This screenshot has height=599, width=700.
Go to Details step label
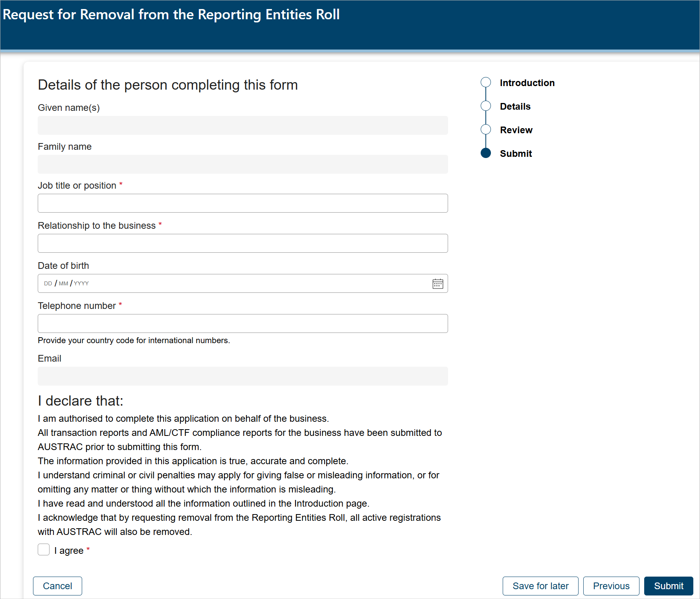[x=515, y=107]
